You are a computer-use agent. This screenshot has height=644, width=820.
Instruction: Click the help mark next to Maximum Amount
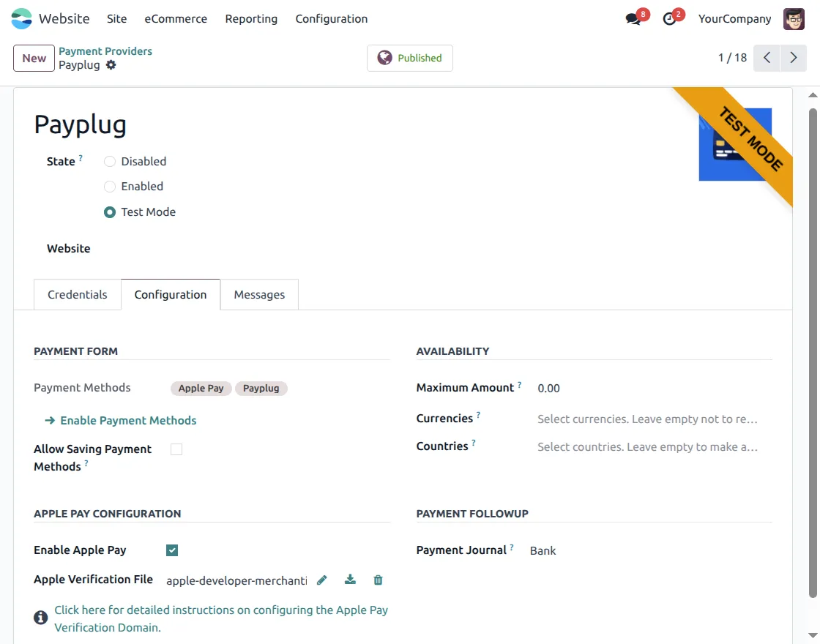click(x=519, y=385)
